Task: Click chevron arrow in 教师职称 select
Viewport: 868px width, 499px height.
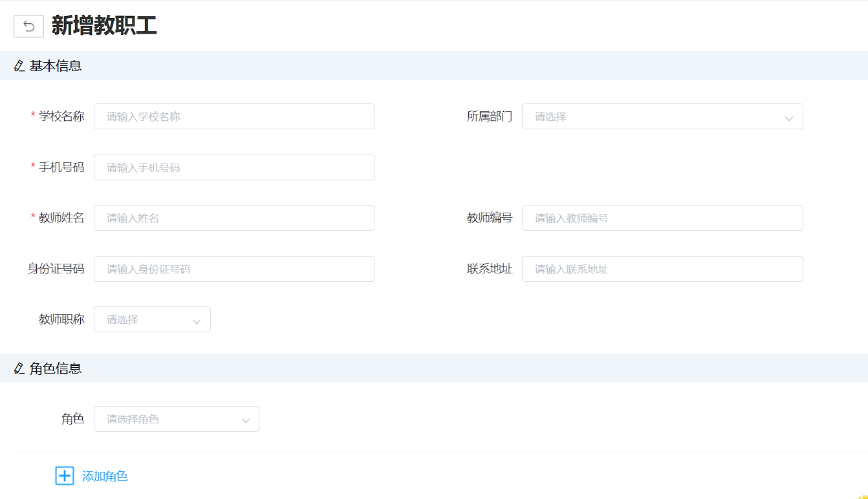Action: click(197, 321)
